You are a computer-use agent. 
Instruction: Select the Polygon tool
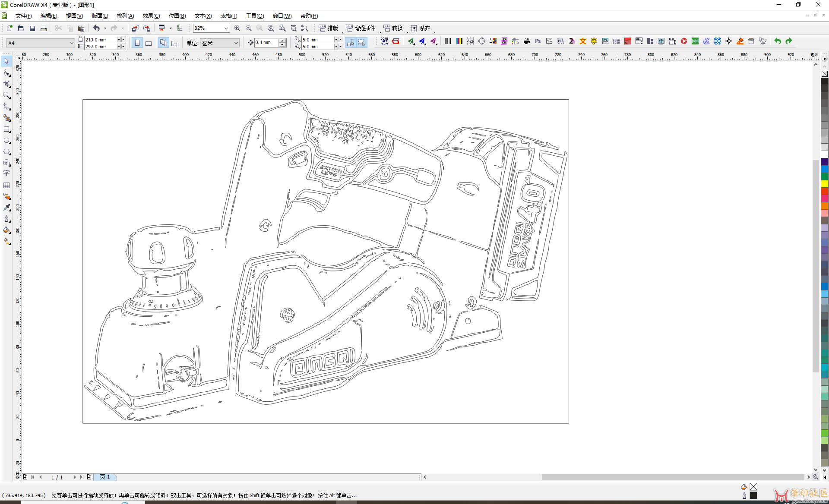tap(6, 151)
